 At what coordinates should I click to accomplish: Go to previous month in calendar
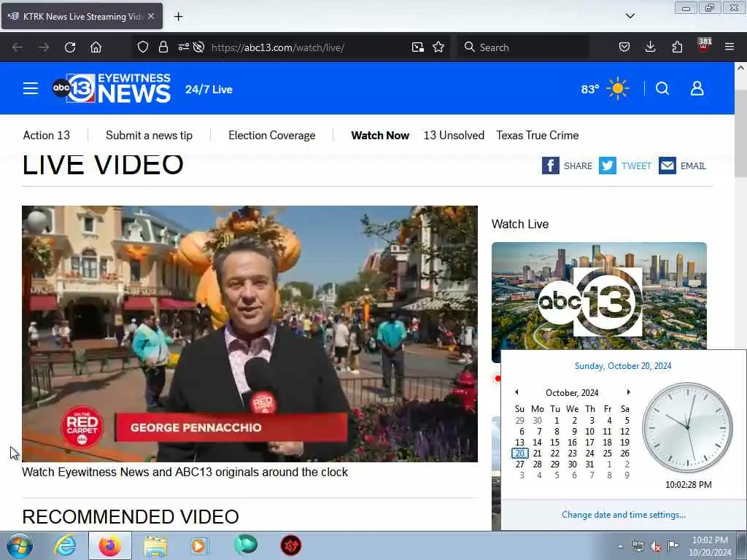(516, 392)
